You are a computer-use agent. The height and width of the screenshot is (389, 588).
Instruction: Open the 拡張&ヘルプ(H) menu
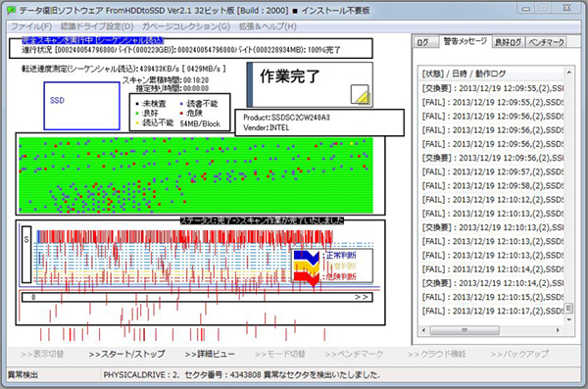[x=268, y=26]
